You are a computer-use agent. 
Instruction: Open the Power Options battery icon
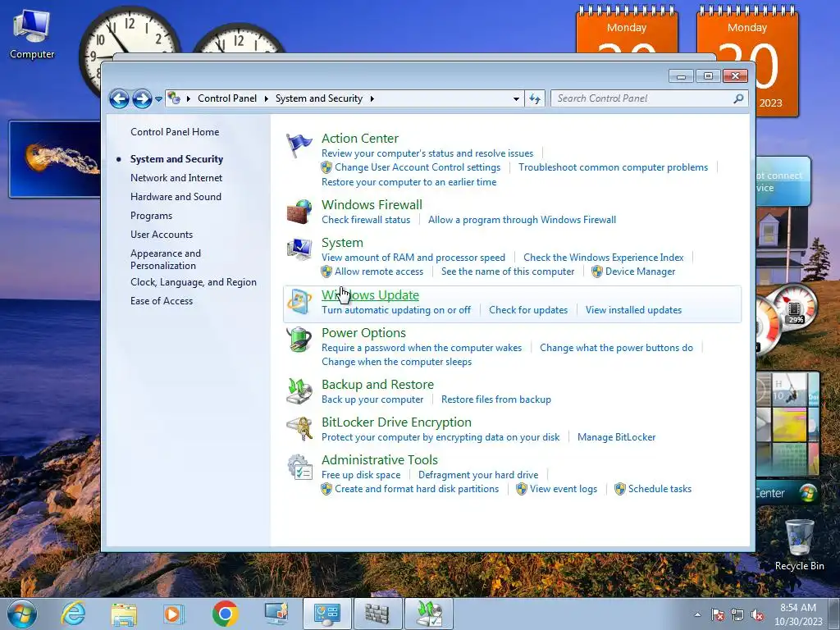coord(299,340)
